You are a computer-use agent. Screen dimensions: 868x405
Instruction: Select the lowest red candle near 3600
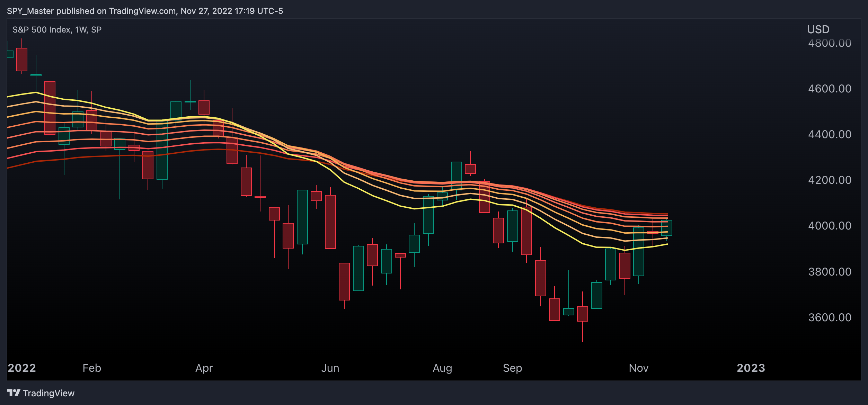pyautogui.click(x=583, y=314)
